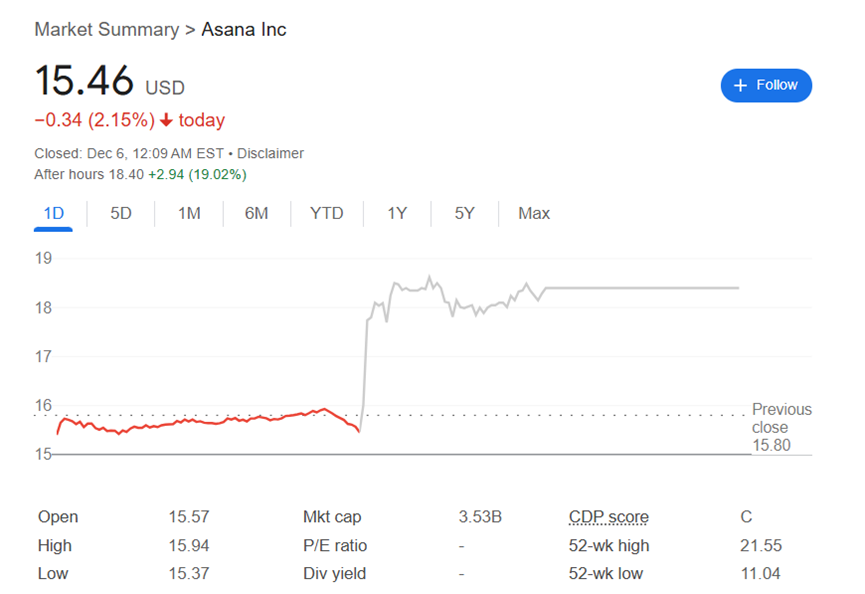This screenshot has height=594, width=865.
Task: Switch to the 5D tab
Action: click(121, 213)
